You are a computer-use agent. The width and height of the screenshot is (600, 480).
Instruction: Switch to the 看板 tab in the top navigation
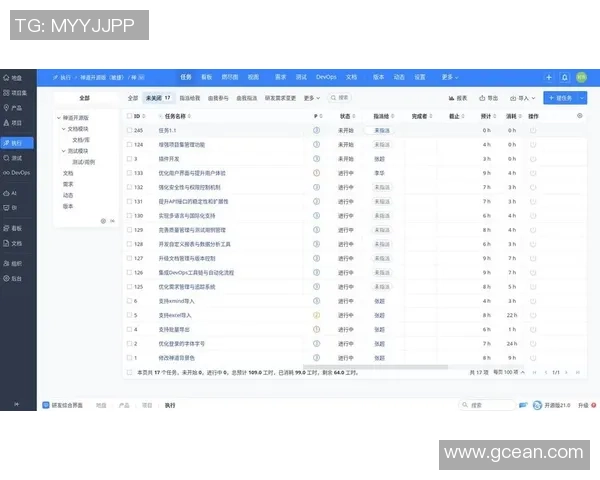pos(206,77)
